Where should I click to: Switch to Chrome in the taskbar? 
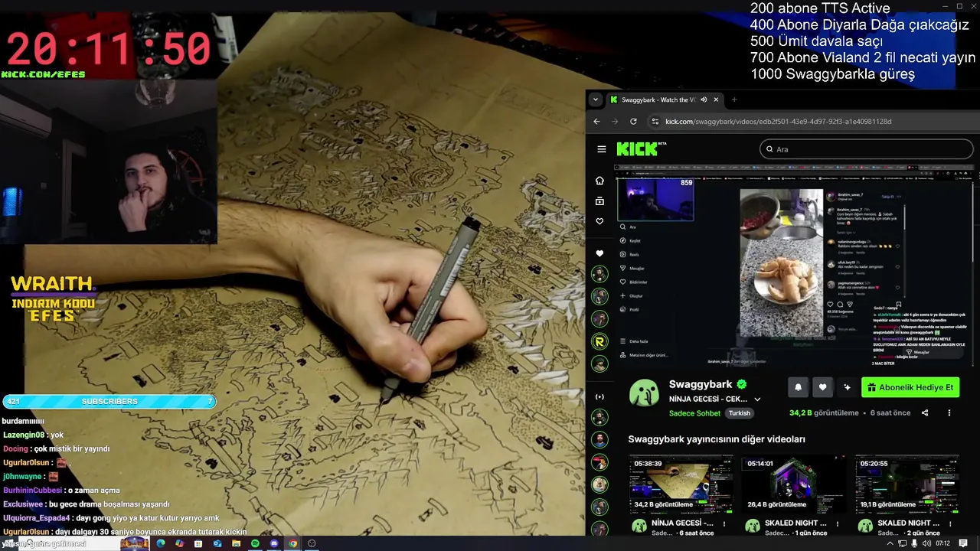[x=292, y=543]
